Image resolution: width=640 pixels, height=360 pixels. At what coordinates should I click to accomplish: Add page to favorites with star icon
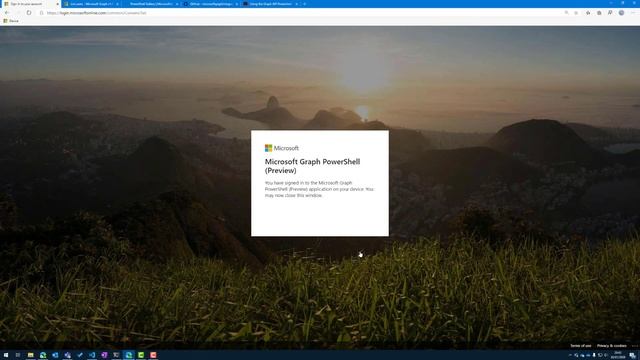pyautogui.click(x=576, y=13)
